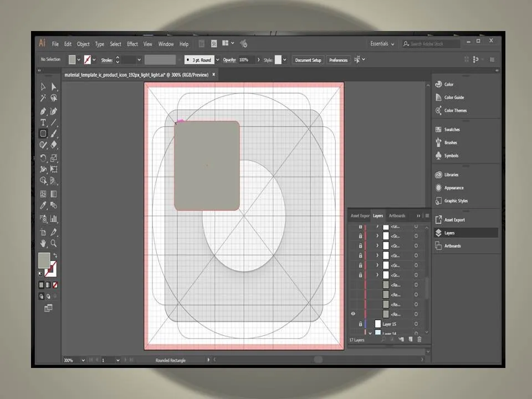
Task: Switch to the Artboards tab
Action: [x=397, y=216]
